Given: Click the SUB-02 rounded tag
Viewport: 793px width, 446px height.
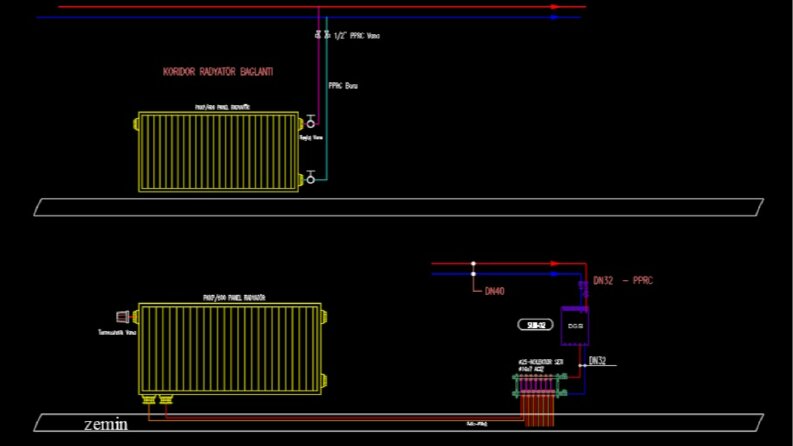Looking at the screenshot, I should tap(536, 325).
